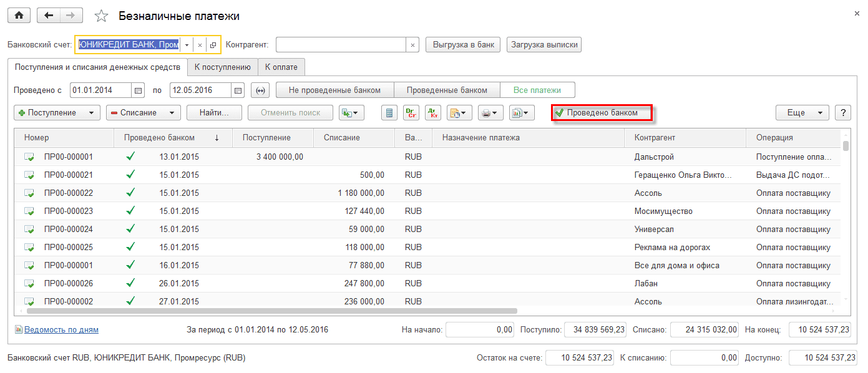The width and height of the screenshot is (868, 373).
Task: Expand the bank account dropdown arrow
Action: pos(187,45)
